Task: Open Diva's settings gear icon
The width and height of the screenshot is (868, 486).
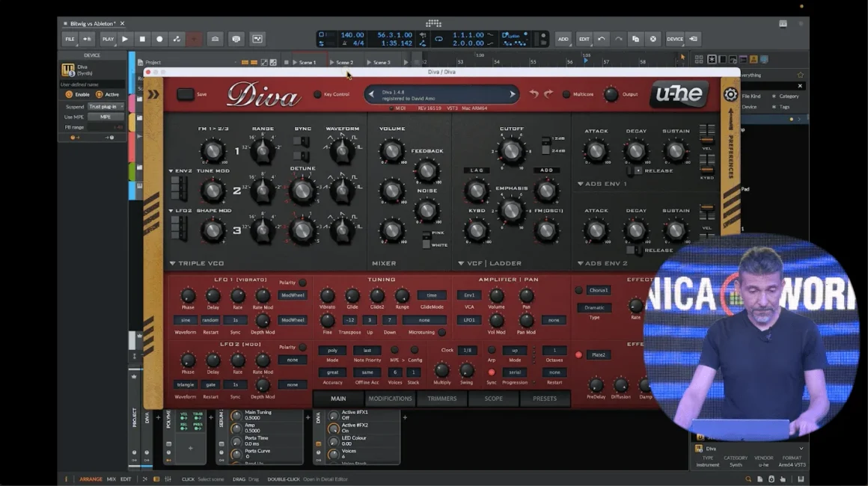Action: (x=731, y=94)
